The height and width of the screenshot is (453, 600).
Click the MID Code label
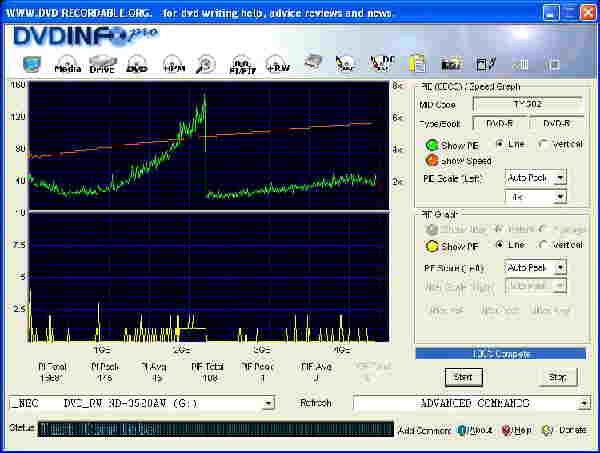coord(437,105)
